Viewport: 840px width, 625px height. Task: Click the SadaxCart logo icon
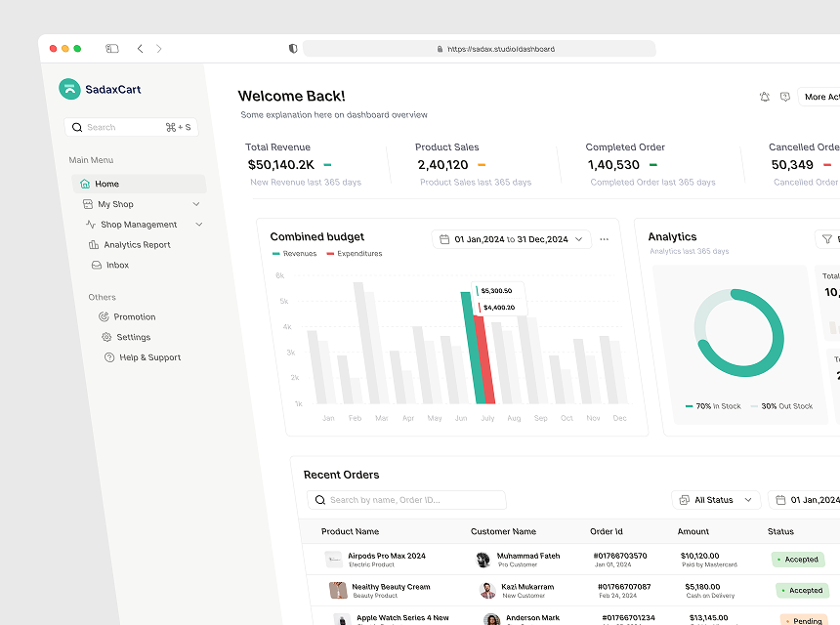(69, 89)
